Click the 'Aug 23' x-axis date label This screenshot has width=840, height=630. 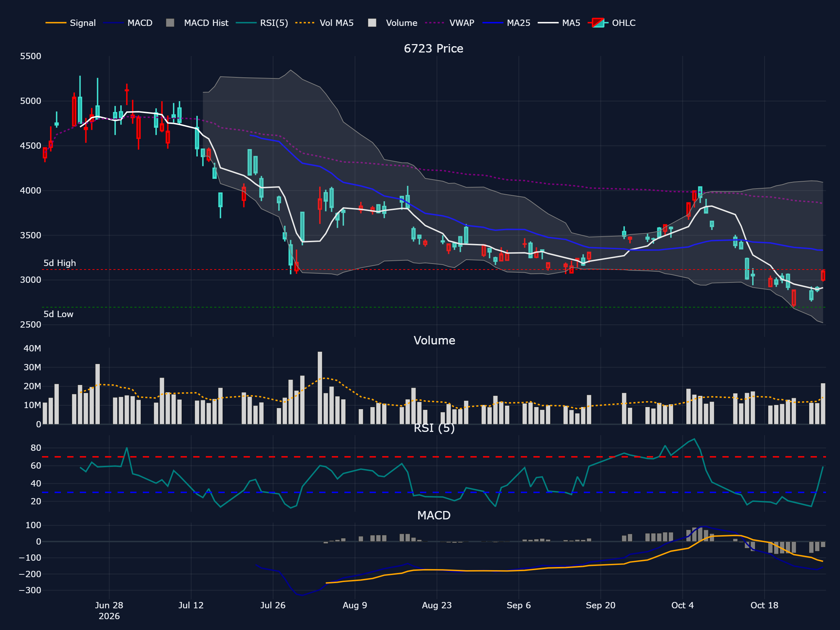click(x=437, y=605)
